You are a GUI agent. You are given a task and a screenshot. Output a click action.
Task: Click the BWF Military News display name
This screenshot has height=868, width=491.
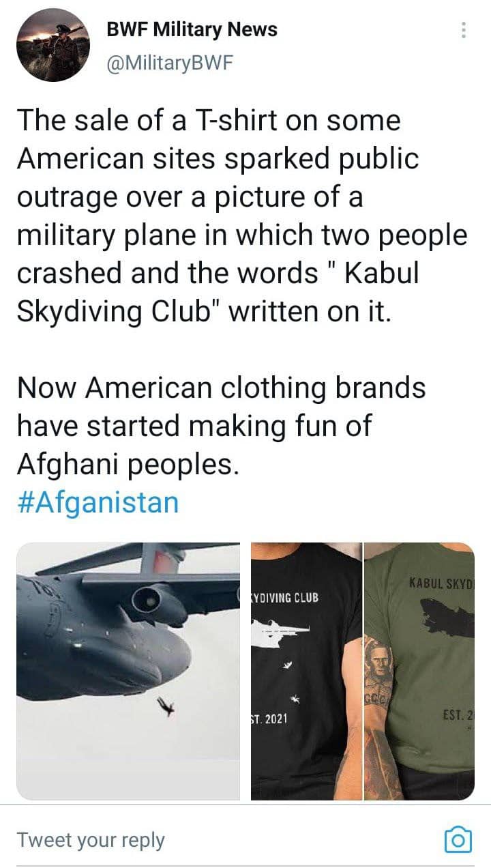(192, 30)
